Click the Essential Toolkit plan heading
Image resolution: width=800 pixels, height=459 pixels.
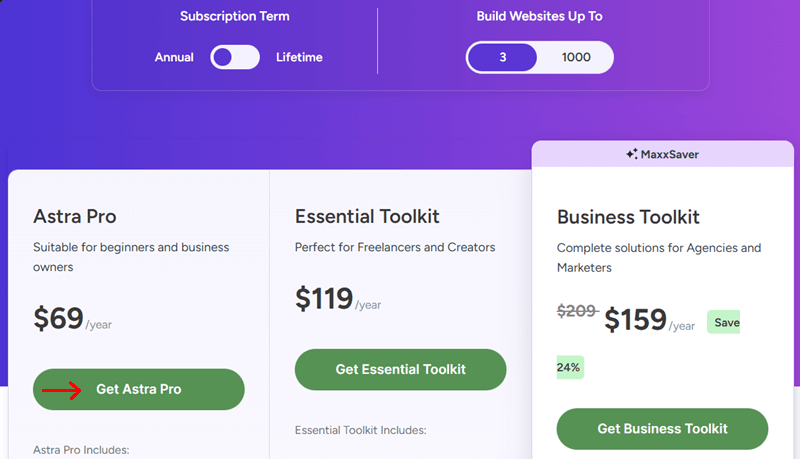[367, 216]
